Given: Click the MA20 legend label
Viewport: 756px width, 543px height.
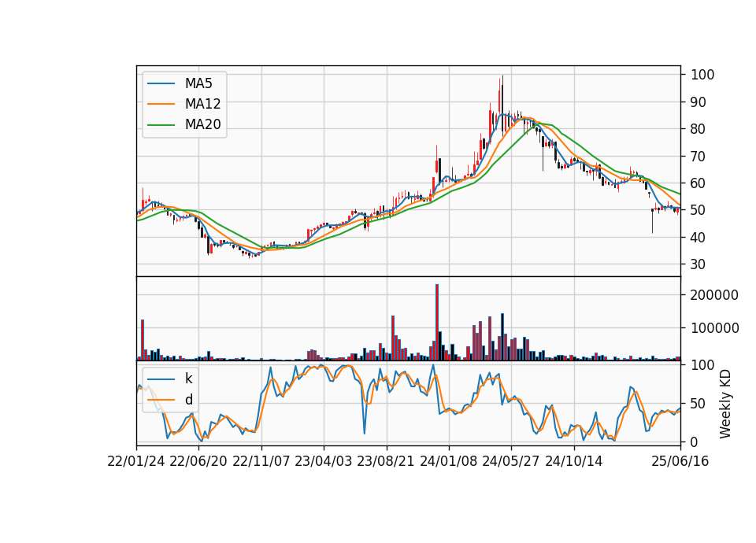Looking at the screenshot, I should click(202, 124).
